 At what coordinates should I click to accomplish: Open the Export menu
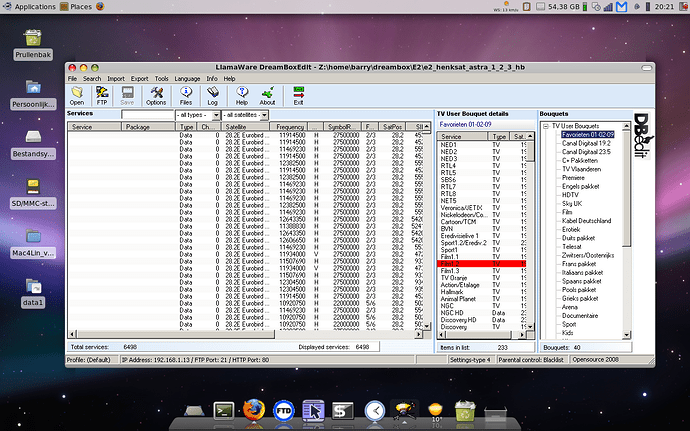point(139,78)
